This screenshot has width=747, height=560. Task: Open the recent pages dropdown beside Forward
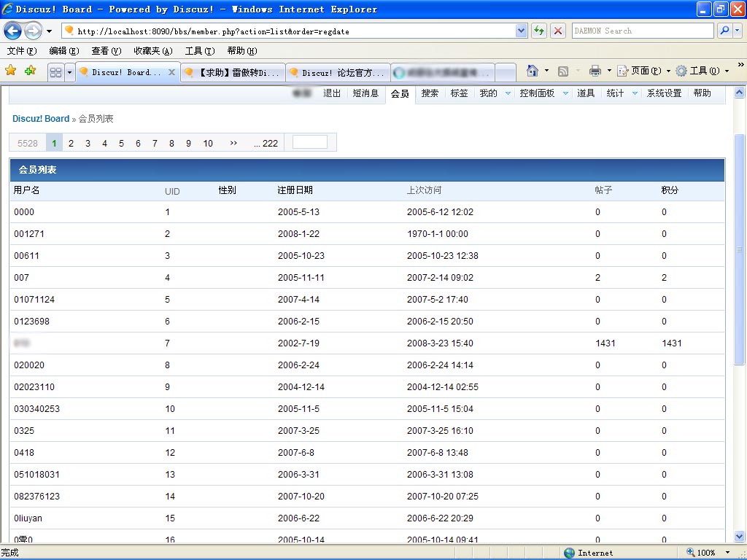(49, 31)
